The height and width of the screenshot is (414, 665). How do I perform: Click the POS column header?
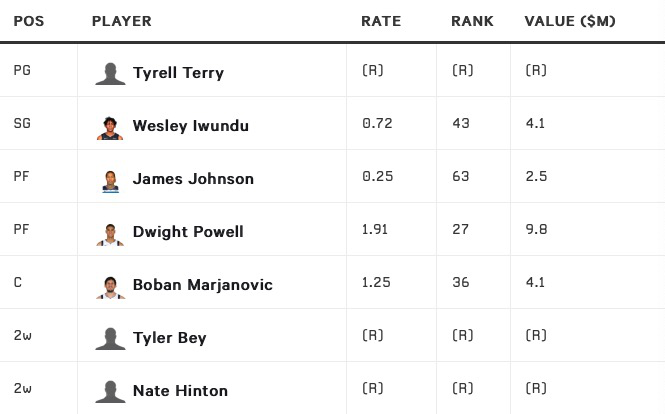click(29, 21)
